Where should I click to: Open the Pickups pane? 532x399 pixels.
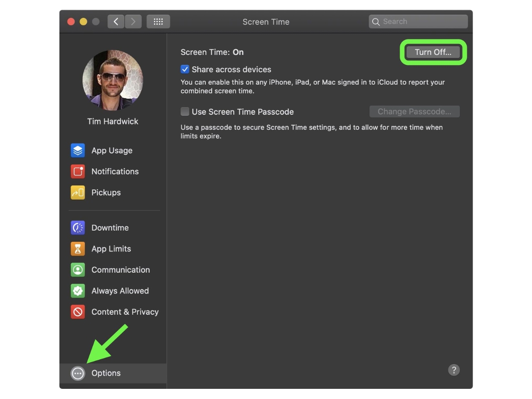coord(106,192)
